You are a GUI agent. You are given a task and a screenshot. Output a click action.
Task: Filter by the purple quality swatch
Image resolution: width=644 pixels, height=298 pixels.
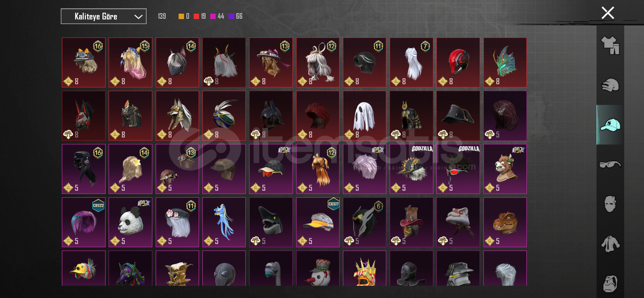pos(231,16)
